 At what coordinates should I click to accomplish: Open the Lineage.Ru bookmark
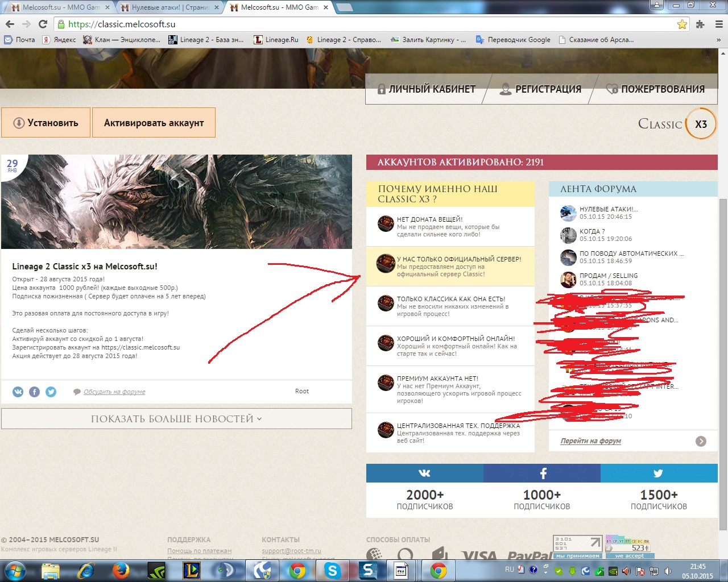tap(276, 40)
